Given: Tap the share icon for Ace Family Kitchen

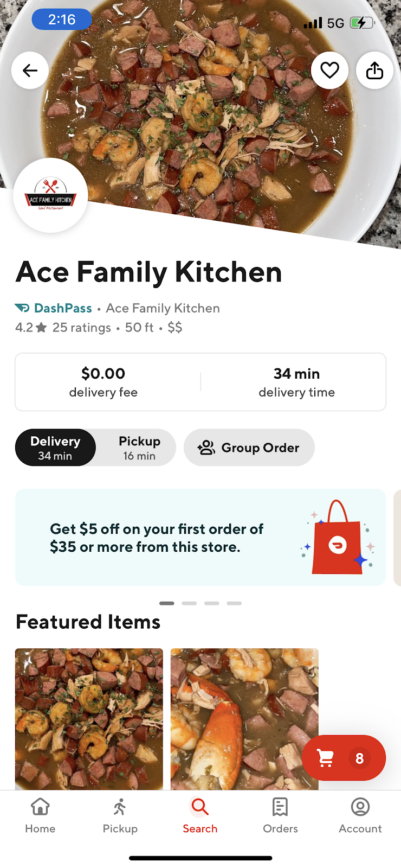Looking at the screenshot, I should coord(374,70).
